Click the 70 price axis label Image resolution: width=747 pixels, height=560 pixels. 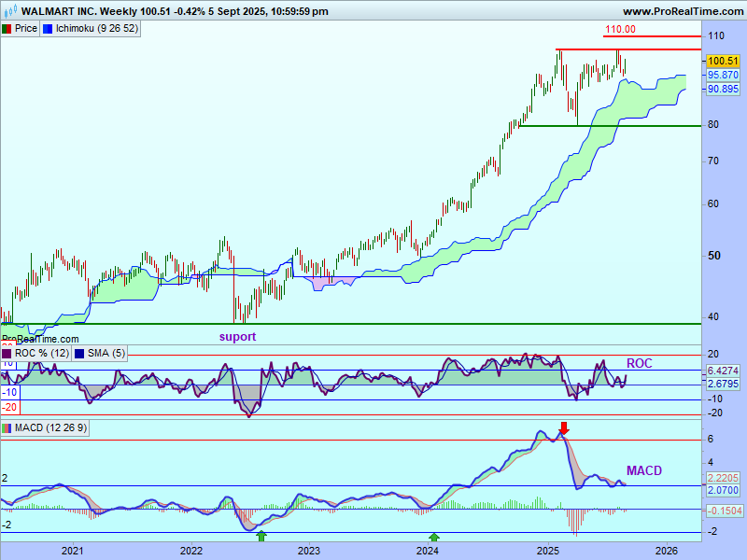tap(713, 161)
